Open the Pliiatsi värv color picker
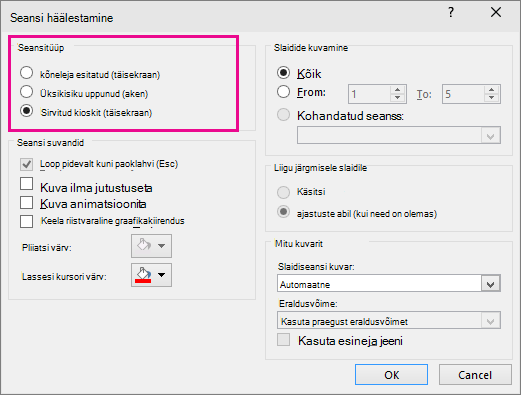 (x=151, y=246)
